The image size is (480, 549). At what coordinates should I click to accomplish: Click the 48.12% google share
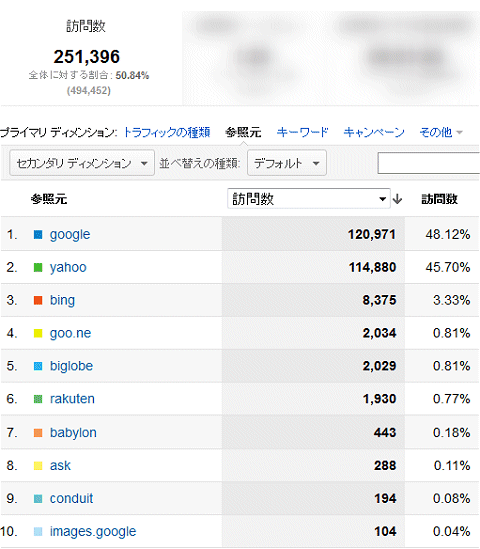click(448, 234)
